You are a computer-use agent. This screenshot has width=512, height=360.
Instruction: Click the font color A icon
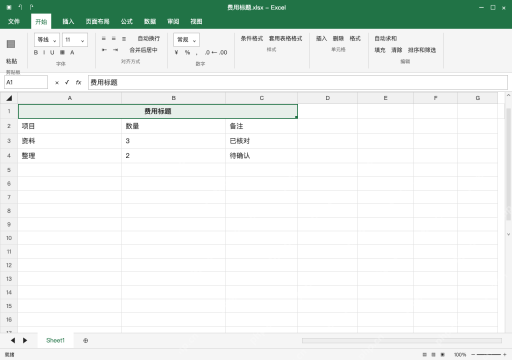coord(72,52)
